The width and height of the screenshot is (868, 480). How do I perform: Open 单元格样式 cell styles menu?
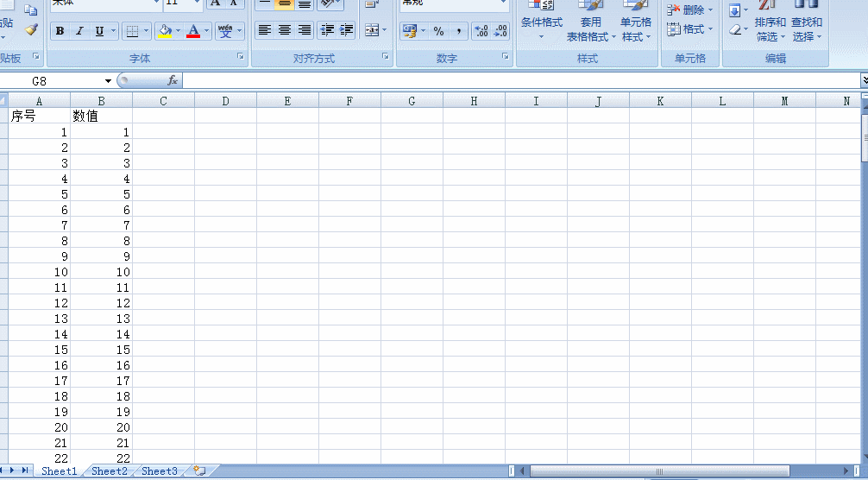click(x=636, y=21)
